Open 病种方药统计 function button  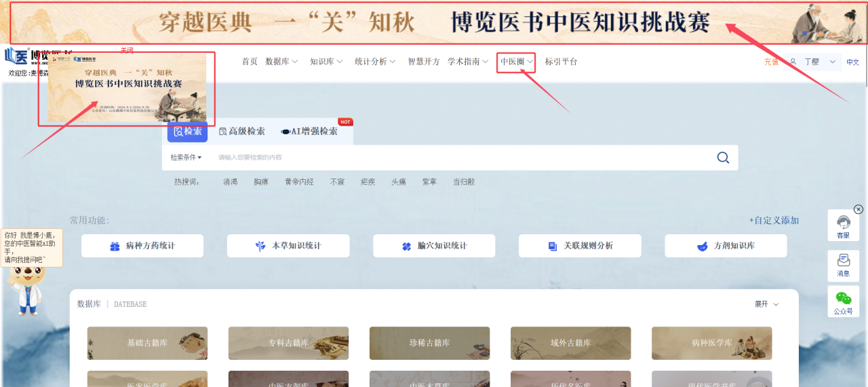point(142,246)
